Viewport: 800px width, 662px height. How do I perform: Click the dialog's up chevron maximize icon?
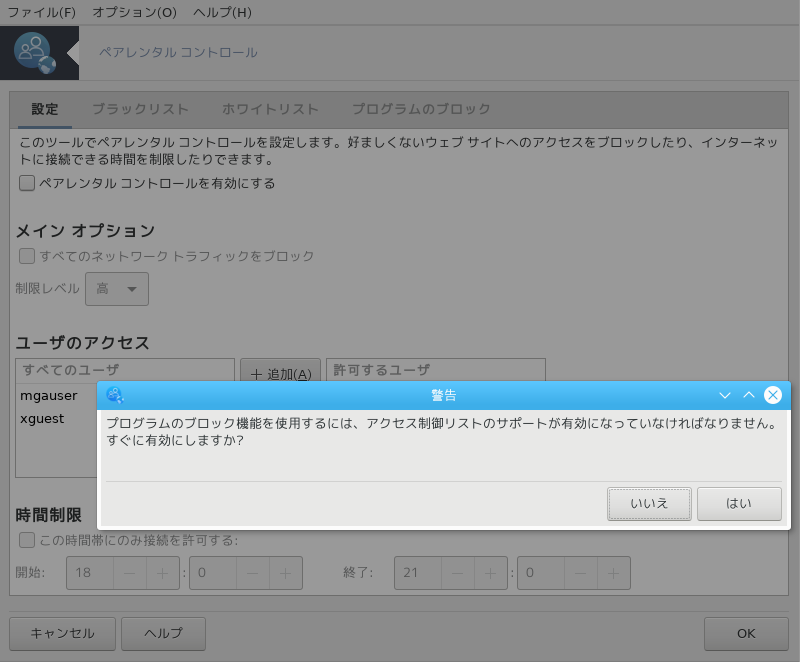(x=748, y=395)
